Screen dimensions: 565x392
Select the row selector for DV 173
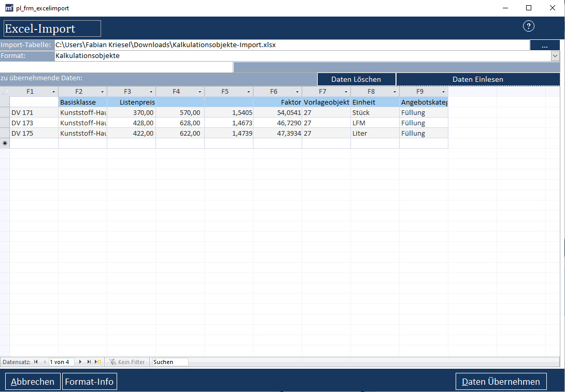5,123
